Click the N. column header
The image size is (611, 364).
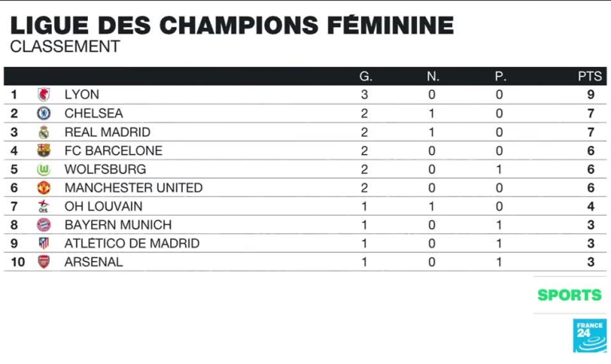click(x=432, y=77)
